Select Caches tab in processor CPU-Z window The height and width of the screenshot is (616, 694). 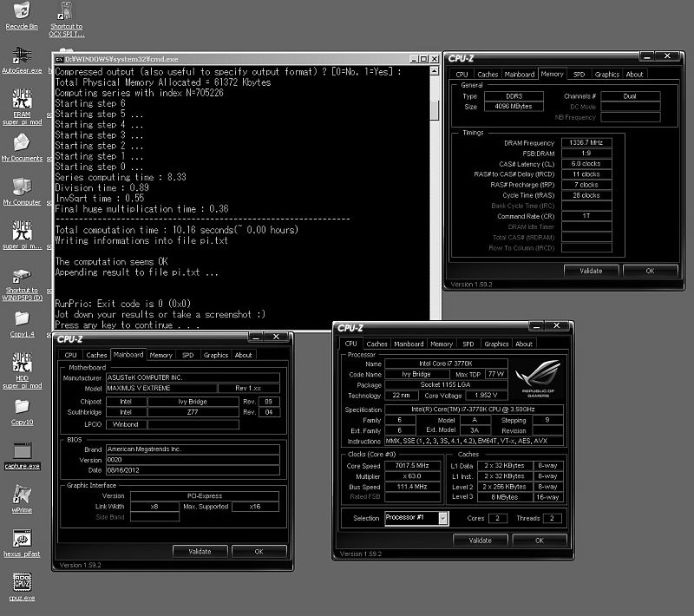point(376,344)
